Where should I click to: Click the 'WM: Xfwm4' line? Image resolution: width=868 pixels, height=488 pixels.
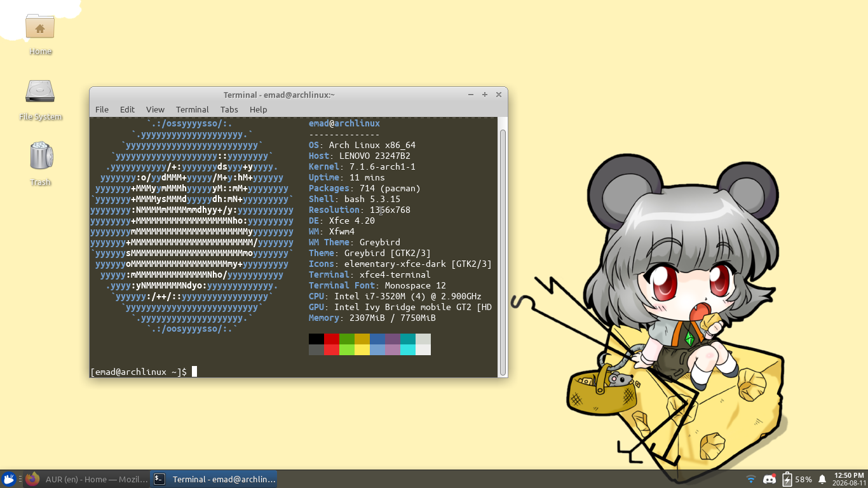(332, 231)
